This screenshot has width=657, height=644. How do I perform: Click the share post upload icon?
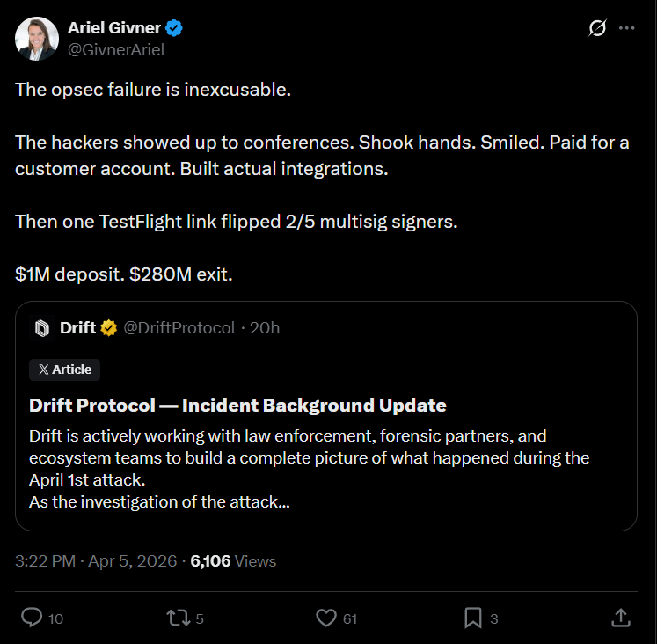point(620,618)
